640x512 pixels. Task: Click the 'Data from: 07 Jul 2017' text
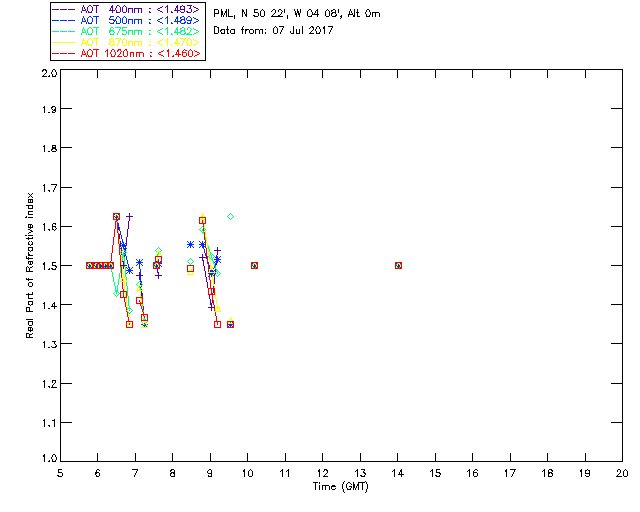[x=273, y=31]
